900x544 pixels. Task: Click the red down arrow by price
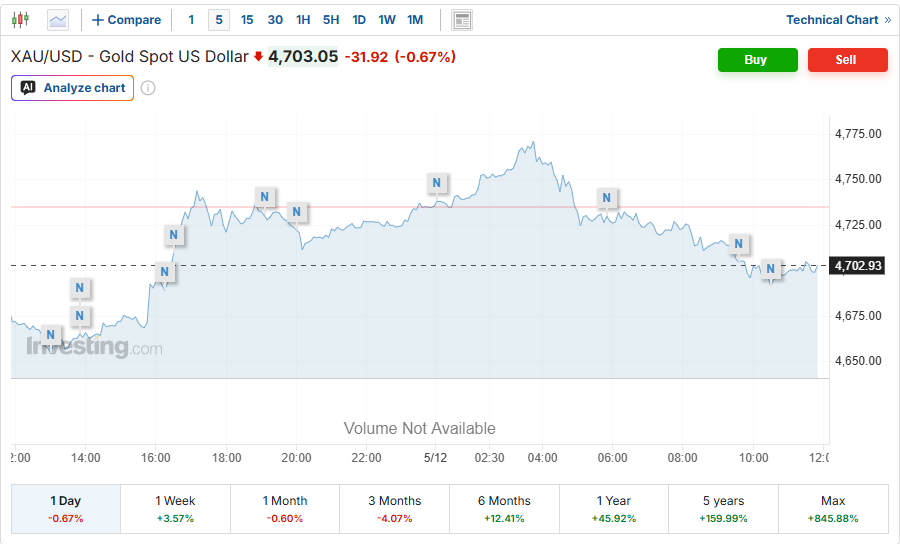(258, 56)
